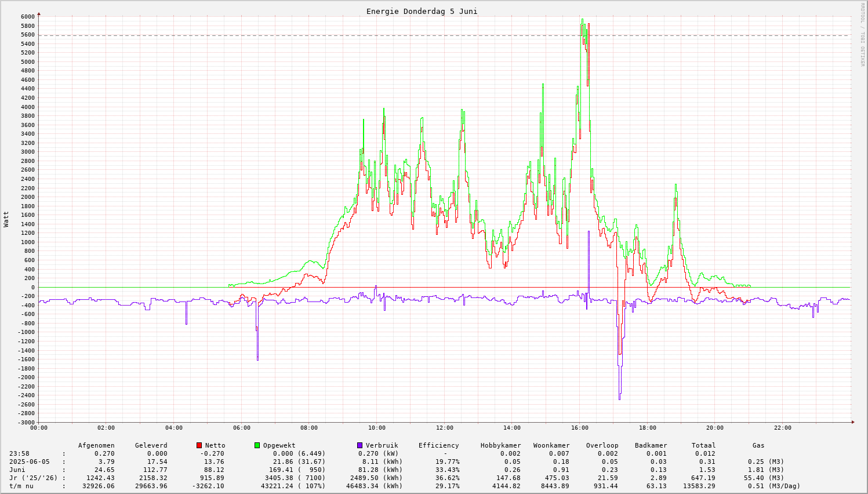868x494 pixels.
Task: Click the 12:00 label on the time axis
Action: [x=444, y=428]
